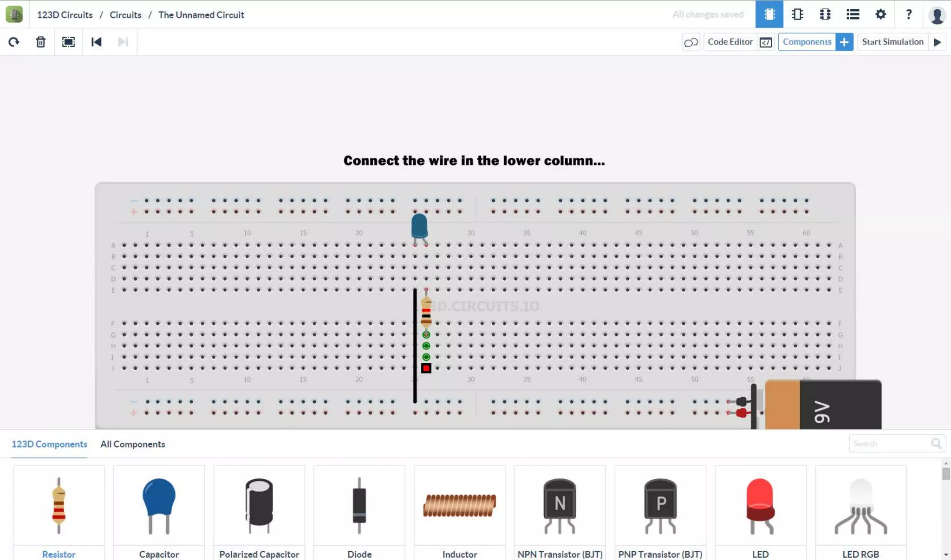This screenshot has height=560, width=951.
Task: Open the breadboard view icon
Action: coord(769,14)
